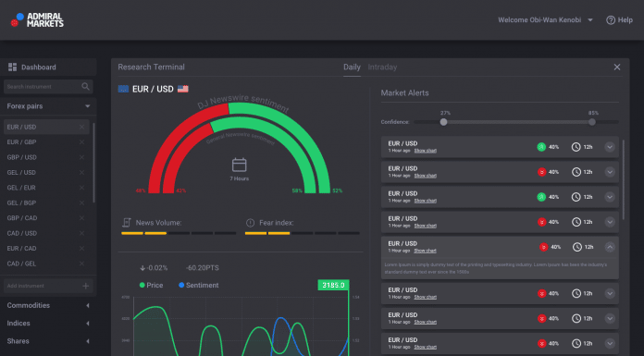
Task: Remove EUR / USD from the forex list
Action: 81,127
